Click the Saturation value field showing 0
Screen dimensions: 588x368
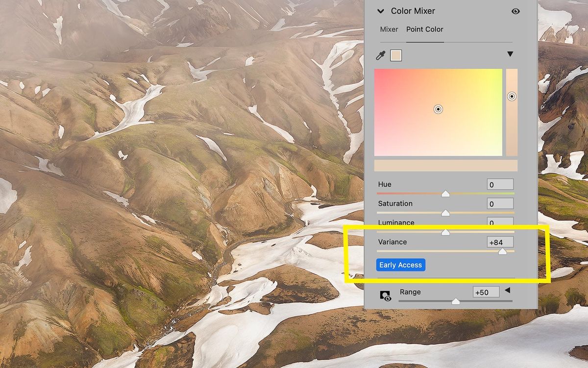500,203
